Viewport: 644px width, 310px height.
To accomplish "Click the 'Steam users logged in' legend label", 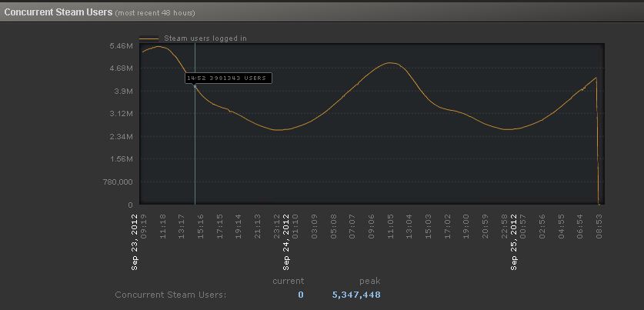I will tap(205, 38).
